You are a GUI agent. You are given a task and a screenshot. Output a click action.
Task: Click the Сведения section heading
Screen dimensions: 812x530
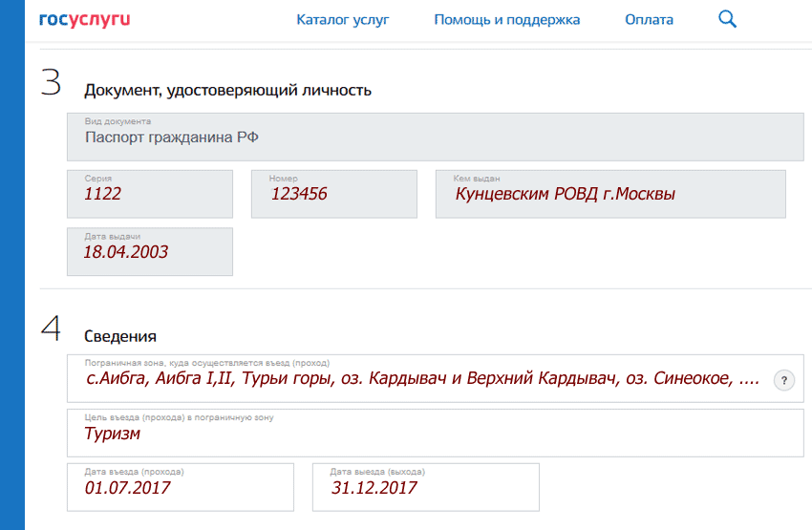tap(120, 336)
